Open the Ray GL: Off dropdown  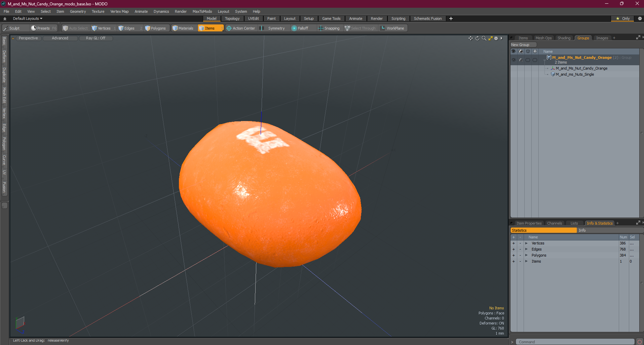click(96, 38)
